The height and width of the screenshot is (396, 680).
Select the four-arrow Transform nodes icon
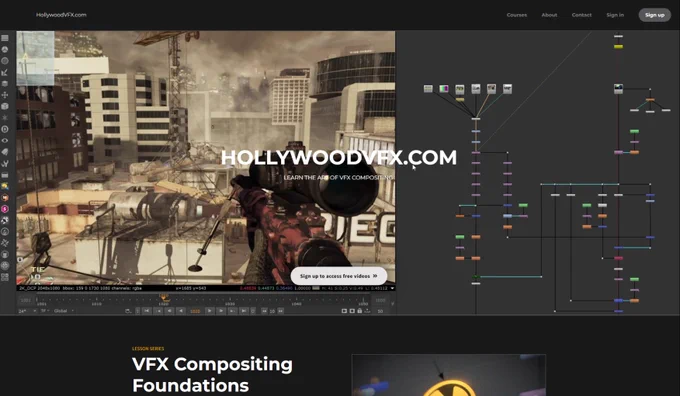5,95
